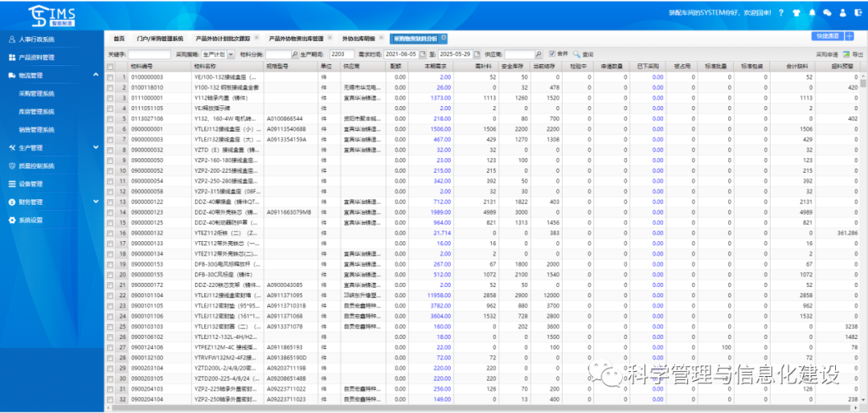Expand the 生产管理 sidebar section chevron
This screenshot has width=868, height=413.
click(95, 147)
